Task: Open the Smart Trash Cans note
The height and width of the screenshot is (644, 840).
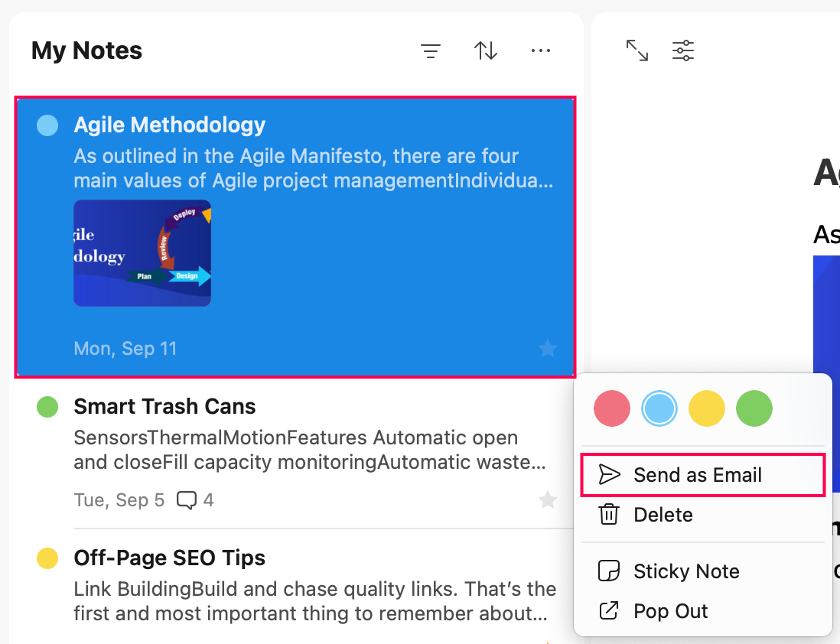Action: 296,453
